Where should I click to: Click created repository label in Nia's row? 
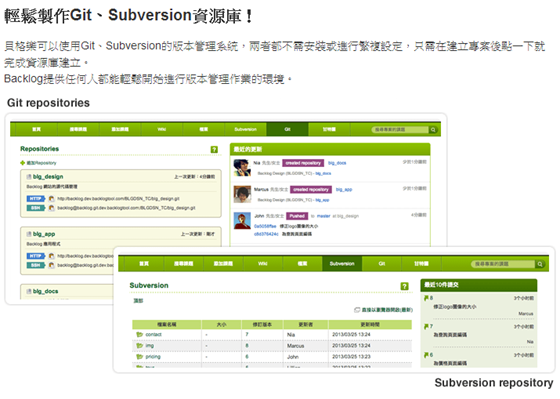[303, 163]
